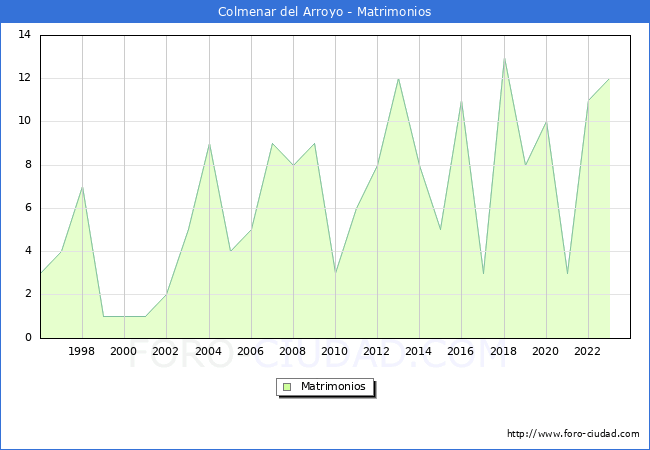This screenshot has height=450, width=650.
Task: Select the 2000 x-axis label
Action: point(123,351)
